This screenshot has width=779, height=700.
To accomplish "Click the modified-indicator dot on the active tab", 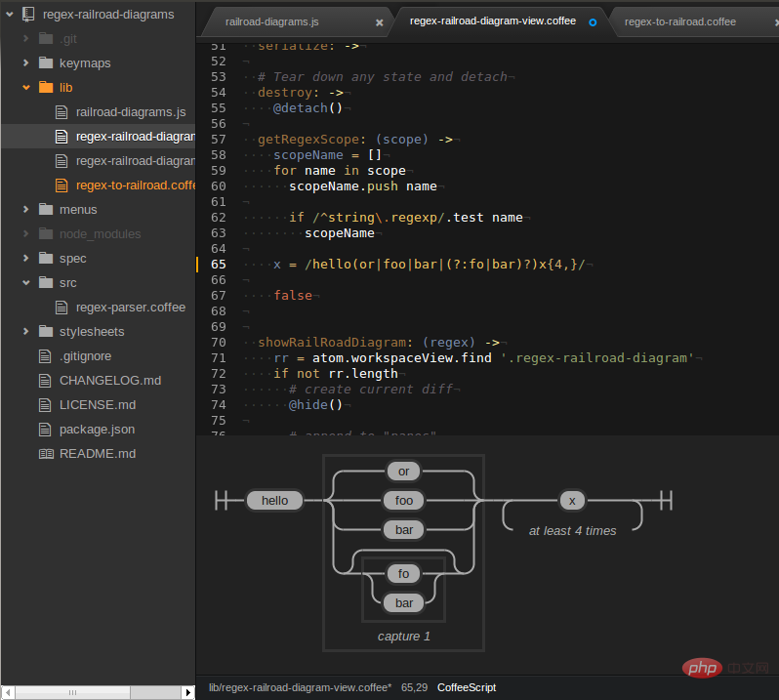I will point(593,22).
